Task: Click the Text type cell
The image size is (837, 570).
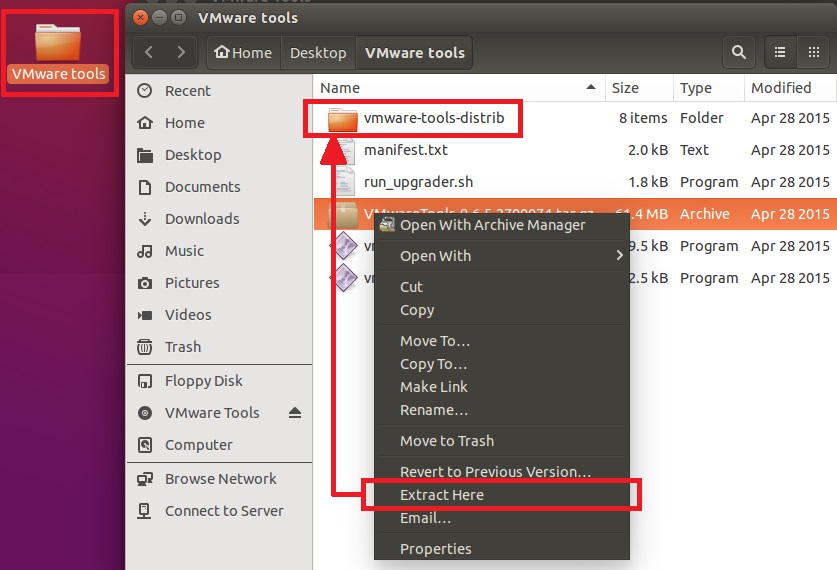Action: click(694, 150)
